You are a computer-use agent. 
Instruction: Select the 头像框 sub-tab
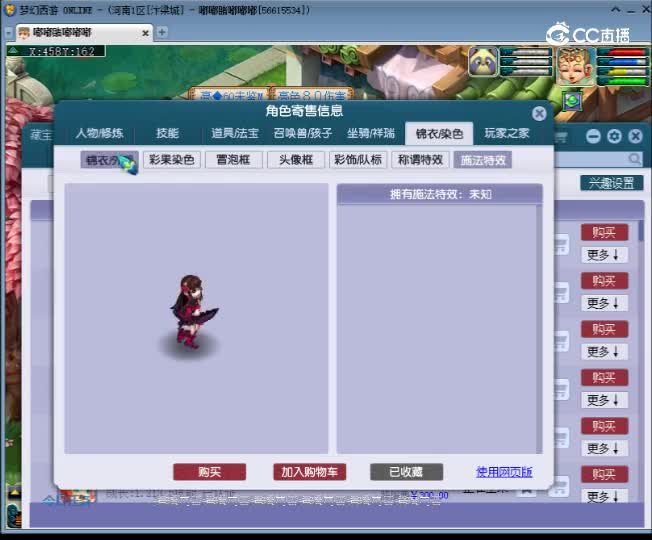[296, 160]
